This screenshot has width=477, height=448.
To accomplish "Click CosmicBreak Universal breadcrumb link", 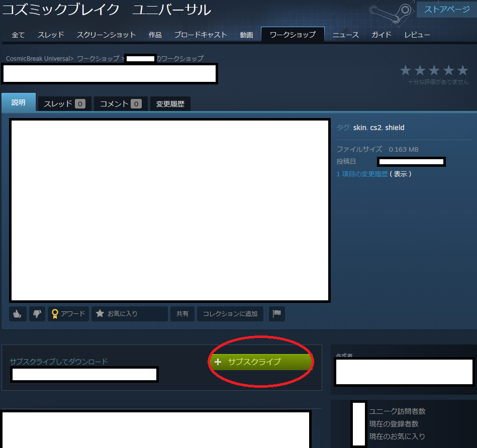I will click(x=38, y=58).
